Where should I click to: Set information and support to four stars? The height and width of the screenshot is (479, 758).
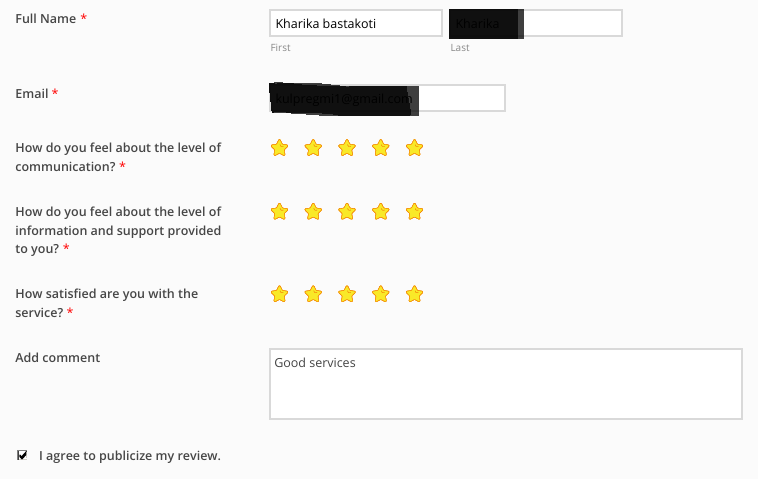pyautogui.click(x=381, y=212)
